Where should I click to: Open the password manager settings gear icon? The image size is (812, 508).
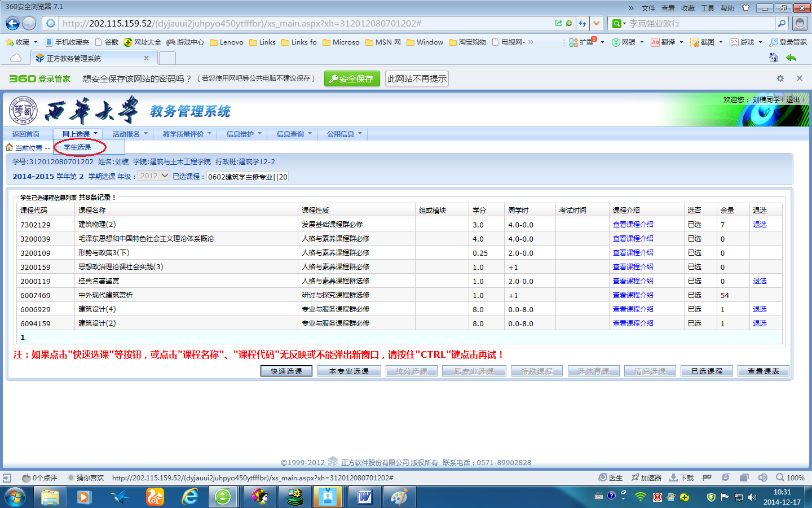point(780,78)
